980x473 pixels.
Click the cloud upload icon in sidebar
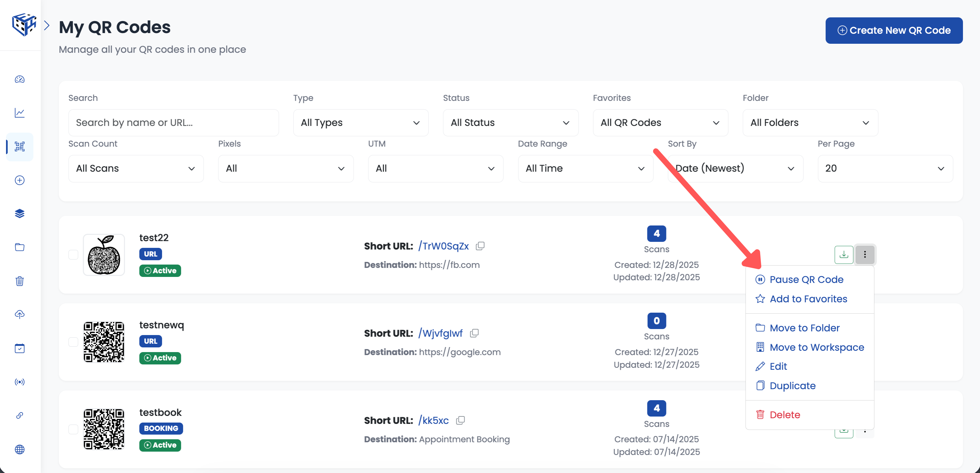pyautogui.click(x=20, y=314)
